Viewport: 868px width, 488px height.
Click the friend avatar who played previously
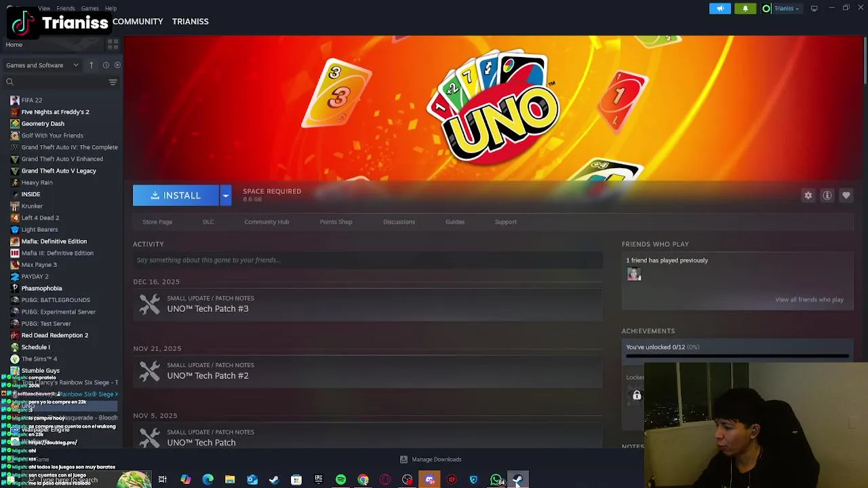pos(634,274)
